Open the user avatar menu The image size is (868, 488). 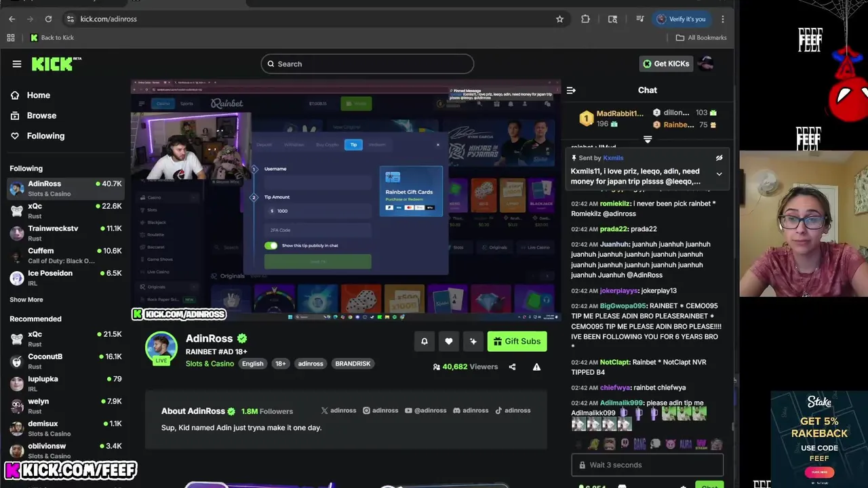[x=706, y=64]
